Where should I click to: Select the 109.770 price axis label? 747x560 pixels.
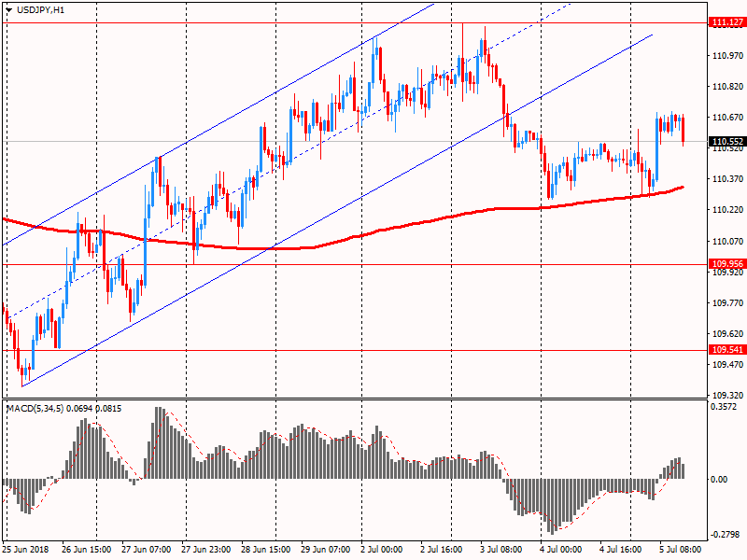click(728, 302)
